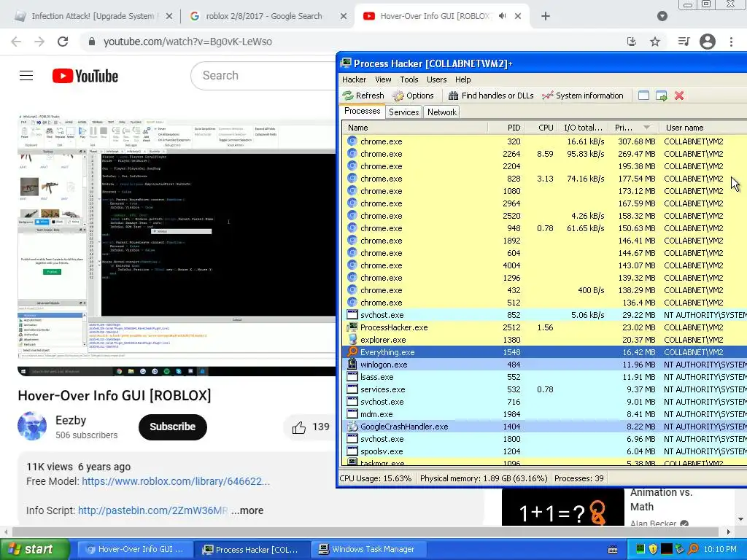
Task: Open the Free Model roblox.com link
Action: [x=176, y=481]
